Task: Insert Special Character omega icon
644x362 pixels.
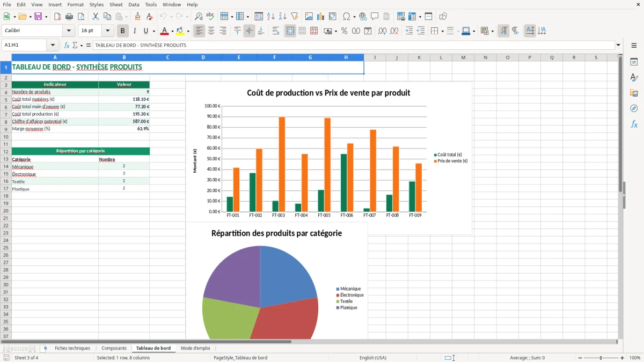Action: pyautogui.click(x=347, y=17)
